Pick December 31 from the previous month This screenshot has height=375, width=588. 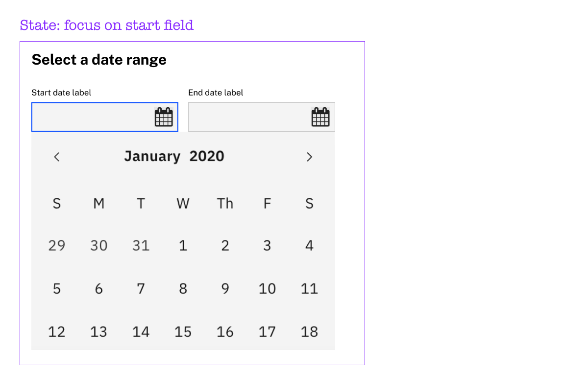141,245
